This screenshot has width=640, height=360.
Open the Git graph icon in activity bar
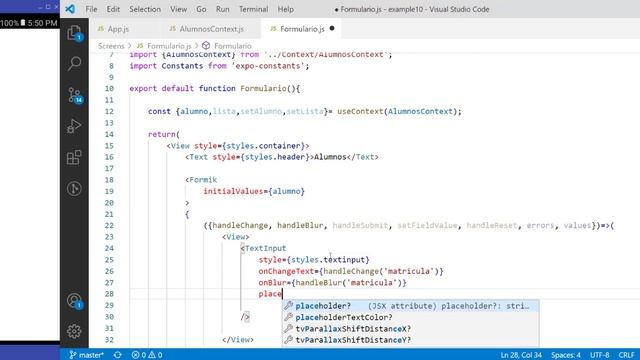tap(74, 189)
